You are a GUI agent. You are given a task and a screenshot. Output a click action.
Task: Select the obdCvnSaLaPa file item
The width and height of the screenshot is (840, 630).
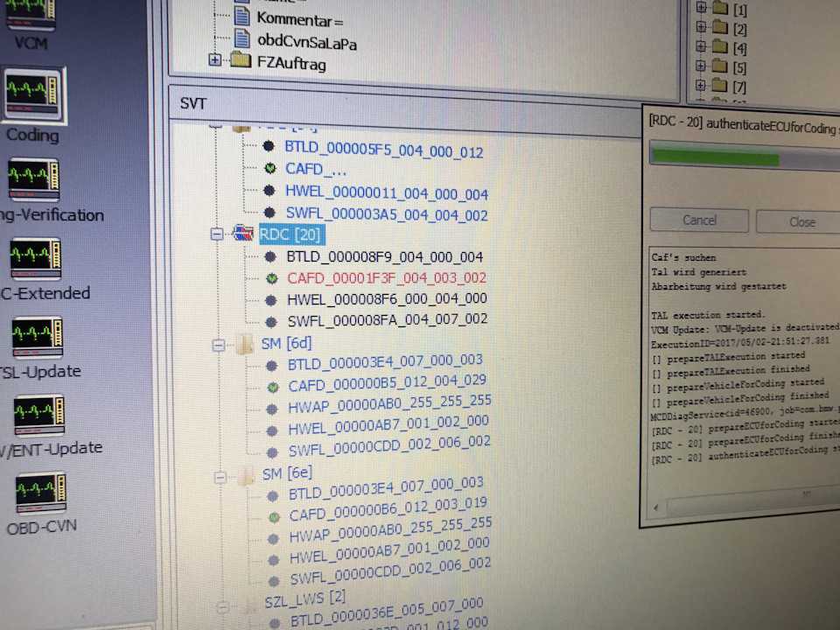(x=306, y=40)
